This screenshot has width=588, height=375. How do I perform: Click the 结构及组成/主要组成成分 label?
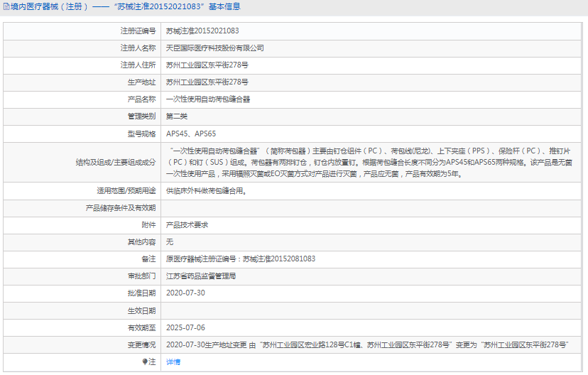click(116, 163)
